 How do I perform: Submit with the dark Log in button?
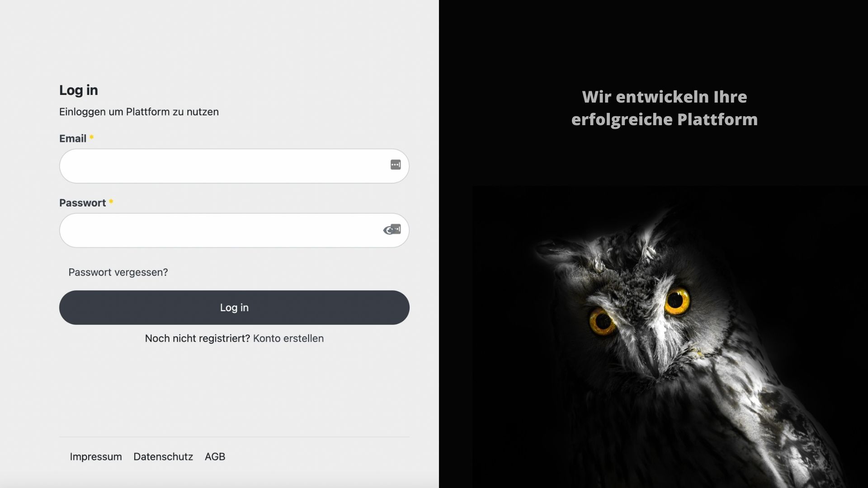234,308
